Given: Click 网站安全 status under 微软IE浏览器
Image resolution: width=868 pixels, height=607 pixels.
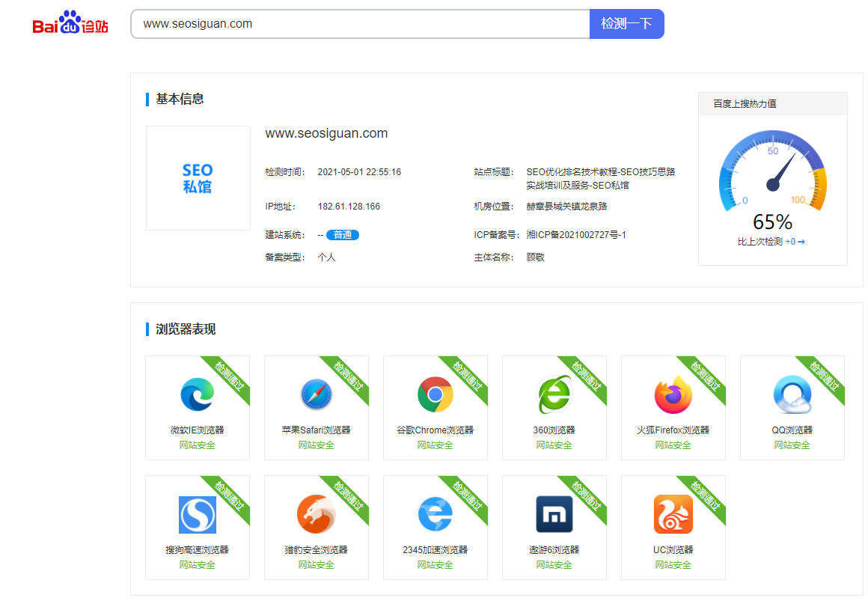Looking at the screenshot, I should click(197, 445).
